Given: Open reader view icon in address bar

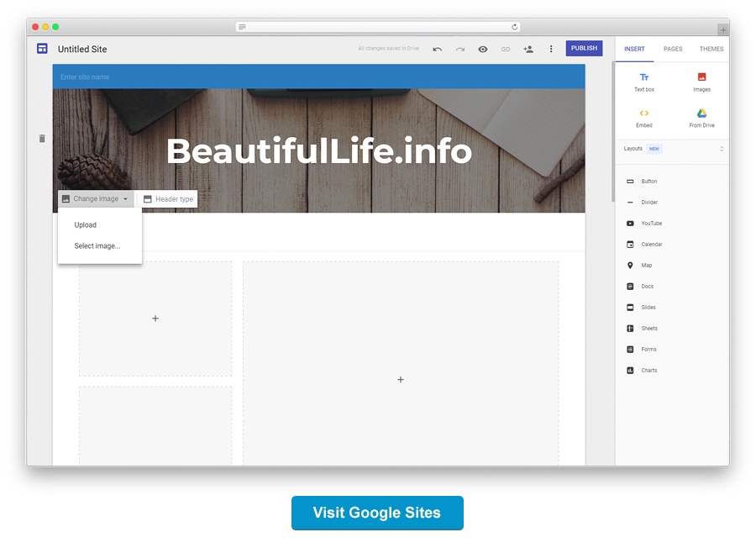Looking at the screenshot, I should 242,27.
